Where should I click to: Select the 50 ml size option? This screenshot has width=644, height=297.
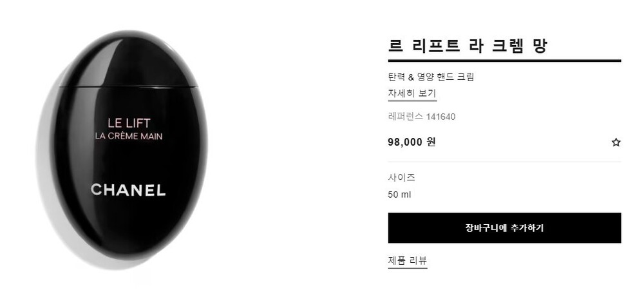pos(399,194)
